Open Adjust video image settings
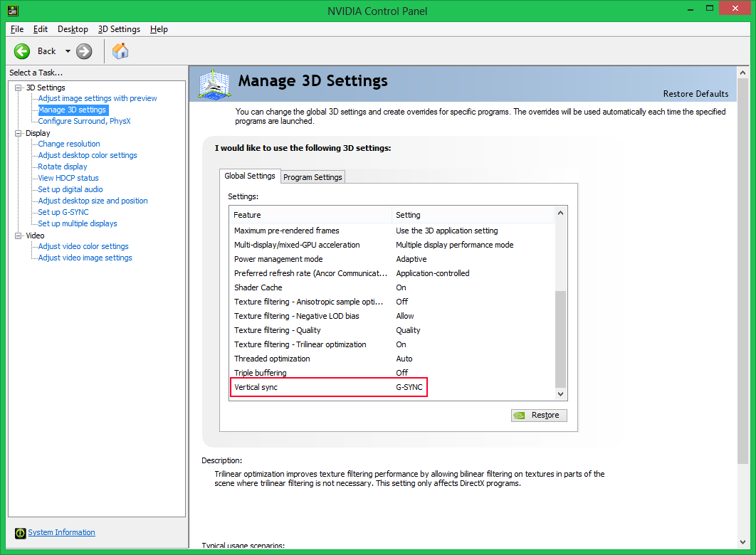 pyautogui.click(x=85, y=258)
